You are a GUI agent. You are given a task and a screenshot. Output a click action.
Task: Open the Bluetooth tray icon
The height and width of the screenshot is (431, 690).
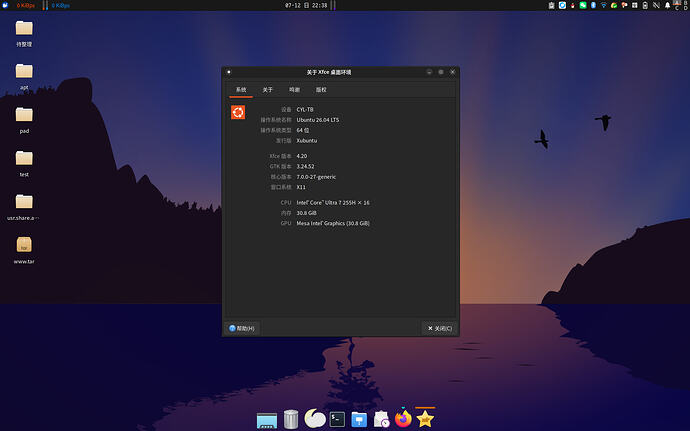(x=593, y=5)
